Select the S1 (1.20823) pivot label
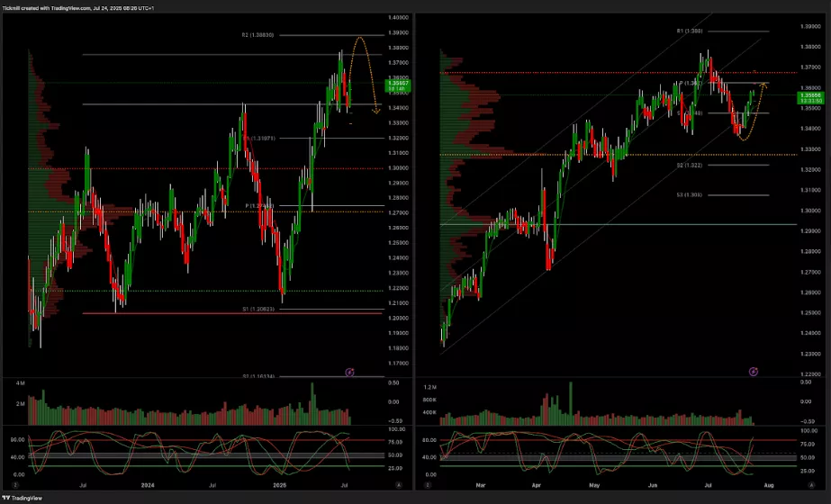This screenshot has width=831, height=504. coord(257,309)
